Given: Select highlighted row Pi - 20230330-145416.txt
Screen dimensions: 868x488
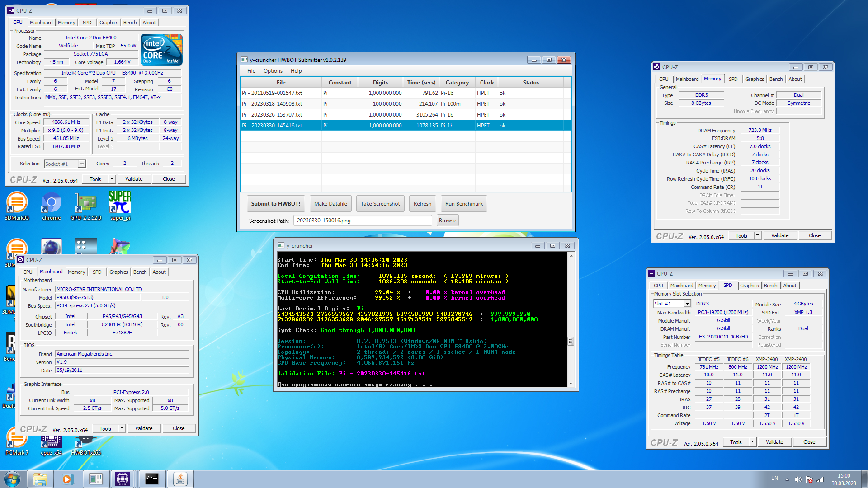Looking at the screenshot, I should click(x=406, y=126).
